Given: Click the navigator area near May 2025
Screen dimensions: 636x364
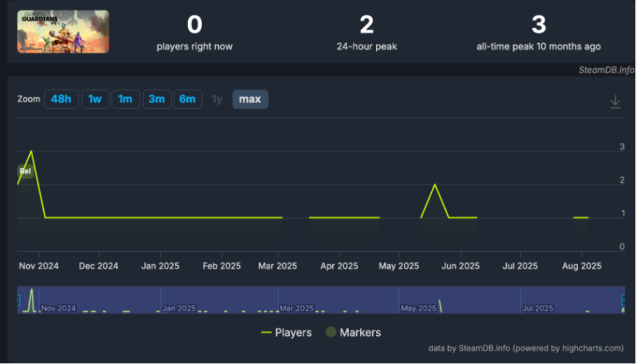Looking at the screenshot, I should pyautogui.click(x=419, y=308).
